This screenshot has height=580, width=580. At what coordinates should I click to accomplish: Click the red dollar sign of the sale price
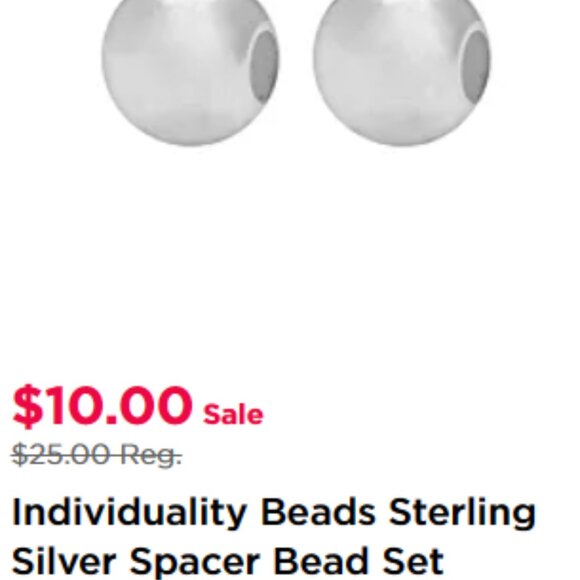pyautogui.click(x=27, y=406)
